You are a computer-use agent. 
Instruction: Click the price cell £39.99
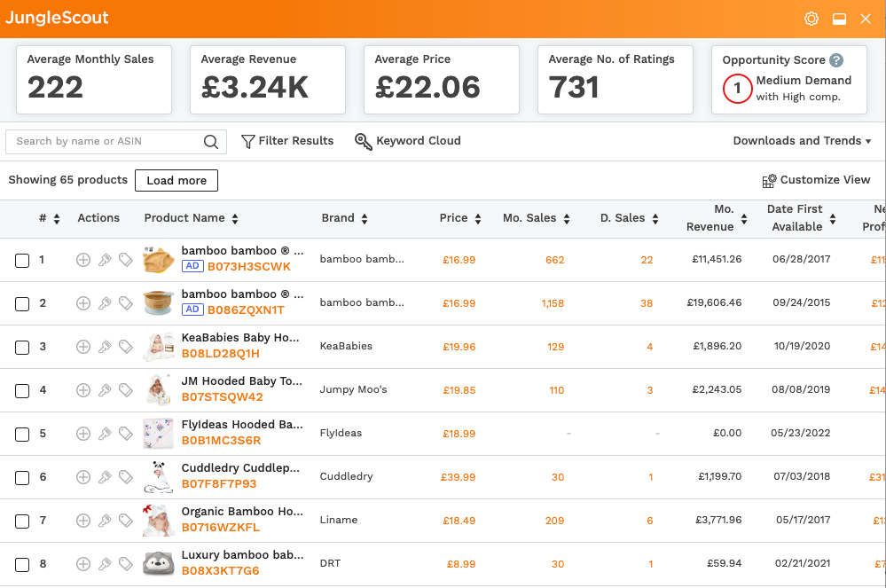459,477
